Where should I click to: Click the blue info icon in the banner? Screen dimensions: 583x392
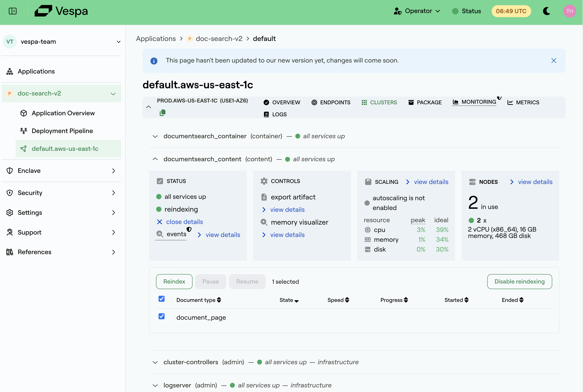point(154,61)
